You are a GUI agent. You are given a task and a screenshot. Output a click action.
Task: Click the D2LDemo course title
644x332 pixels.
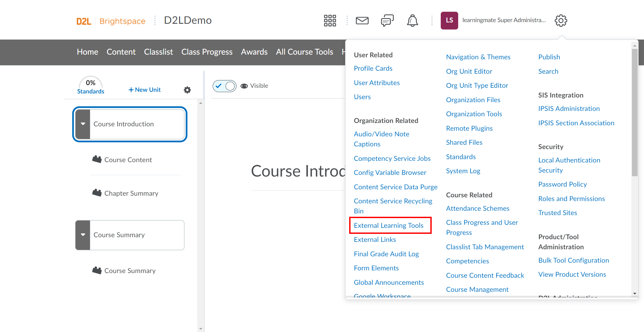tap(187, 20)
